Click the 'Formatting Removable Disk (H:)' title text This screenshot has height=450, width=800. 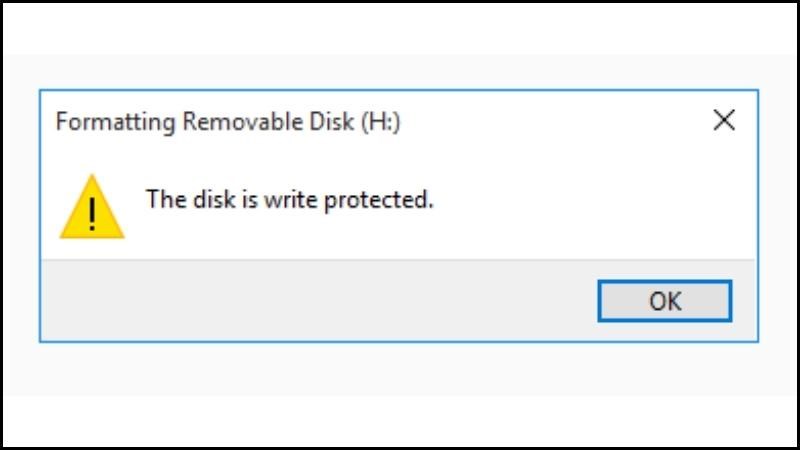(228, 123)
